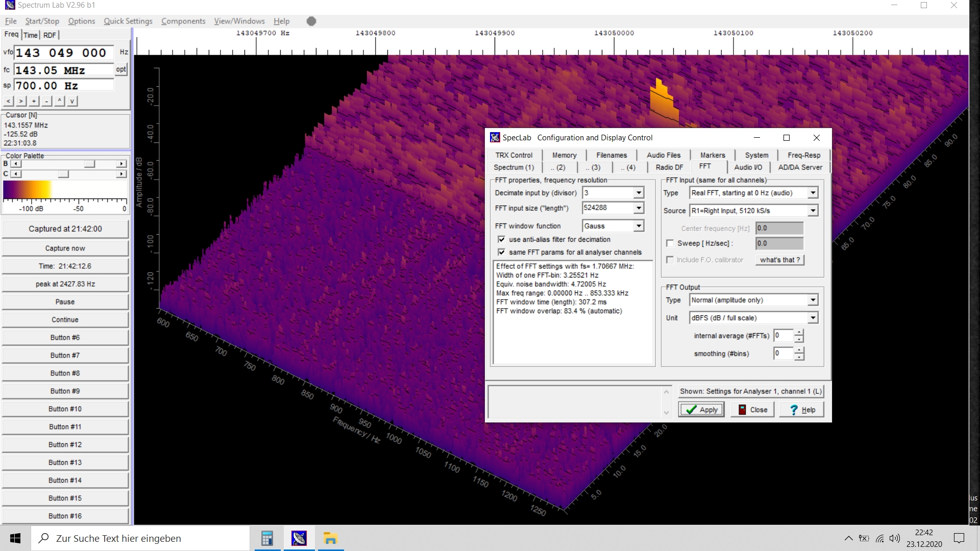Click the Help button in the dialog

802,410
